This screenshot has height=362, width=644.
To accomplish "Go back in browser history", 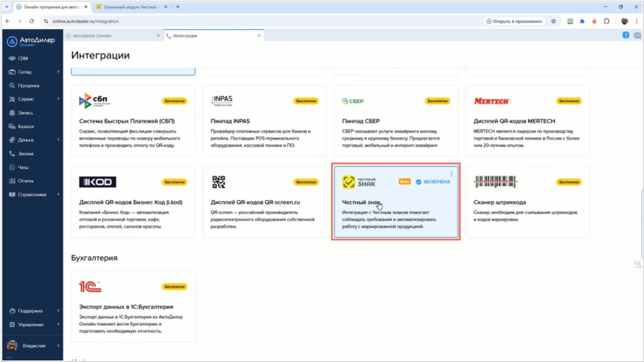I will [8, 21].
